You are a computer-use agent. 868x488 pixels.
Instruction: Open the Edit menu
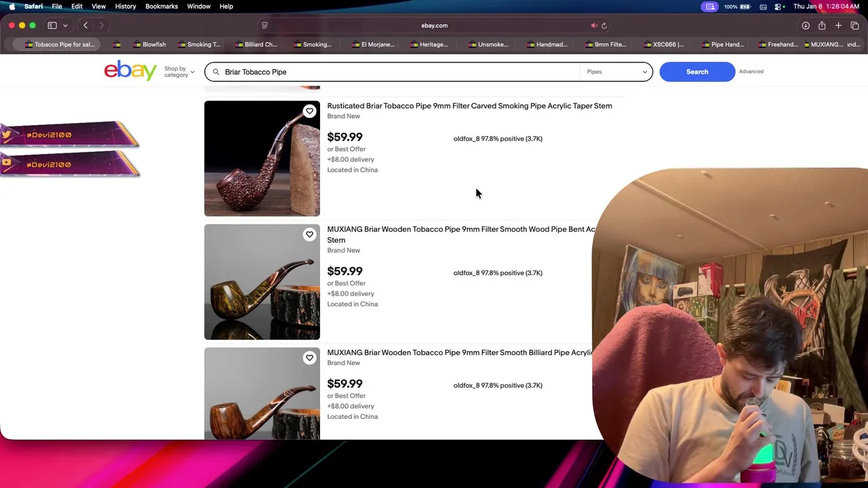77,6
